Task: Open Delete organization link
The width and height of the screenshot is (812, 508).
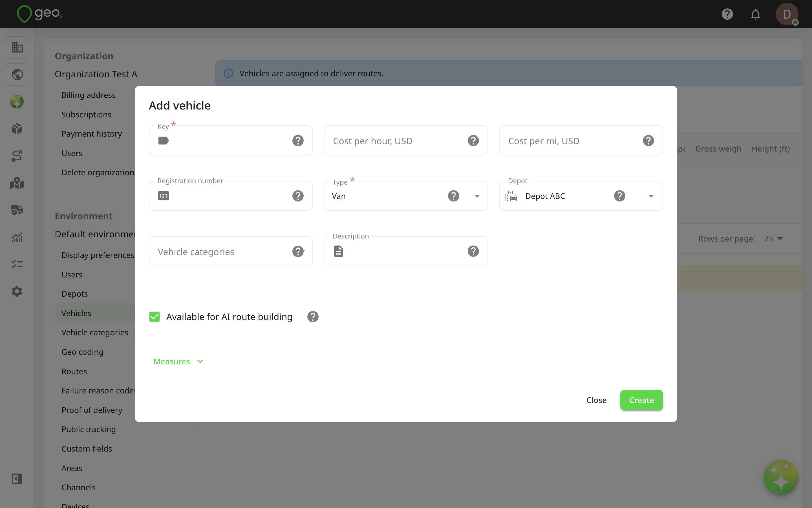Action: [98, 172]
